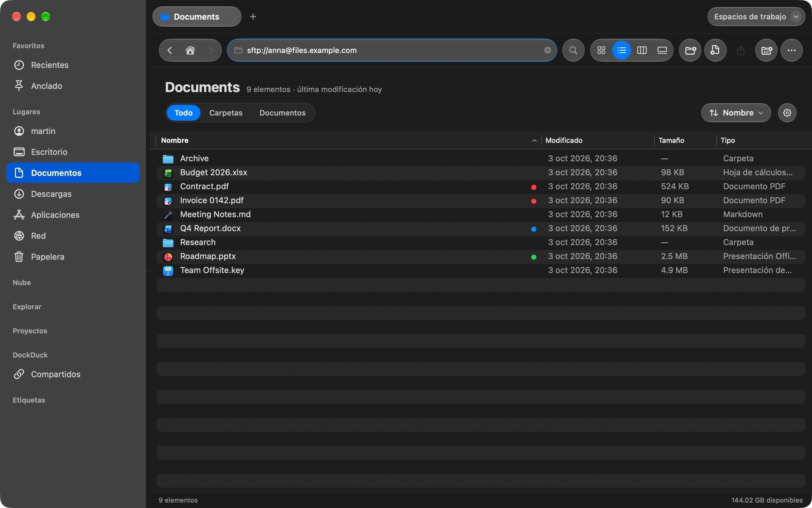The width and height of the screenshot is (812, 508).
Task: Open Red in the sidebar
Action: click(x=73, y=236)
